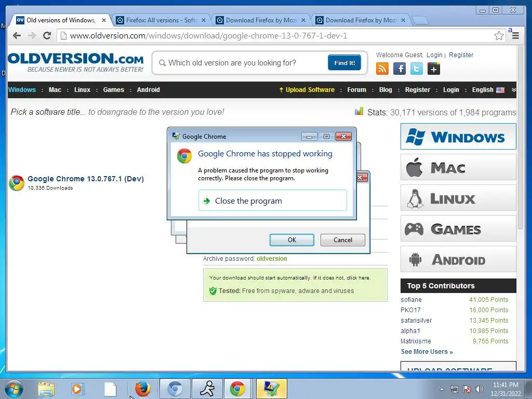Close the Firefox: All versions tab

(x=204, y=20)
